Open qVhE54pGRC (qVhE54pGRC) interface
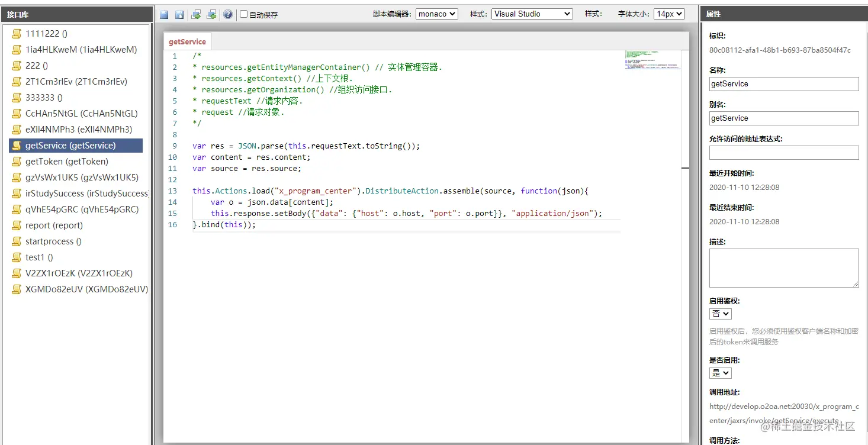Screen dimensions: 868x445 pos(82,209)
